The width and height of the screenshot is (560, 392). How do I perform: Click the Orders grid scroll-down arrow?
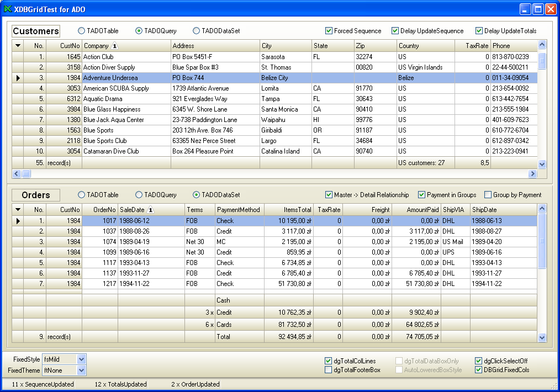point(542,337)
